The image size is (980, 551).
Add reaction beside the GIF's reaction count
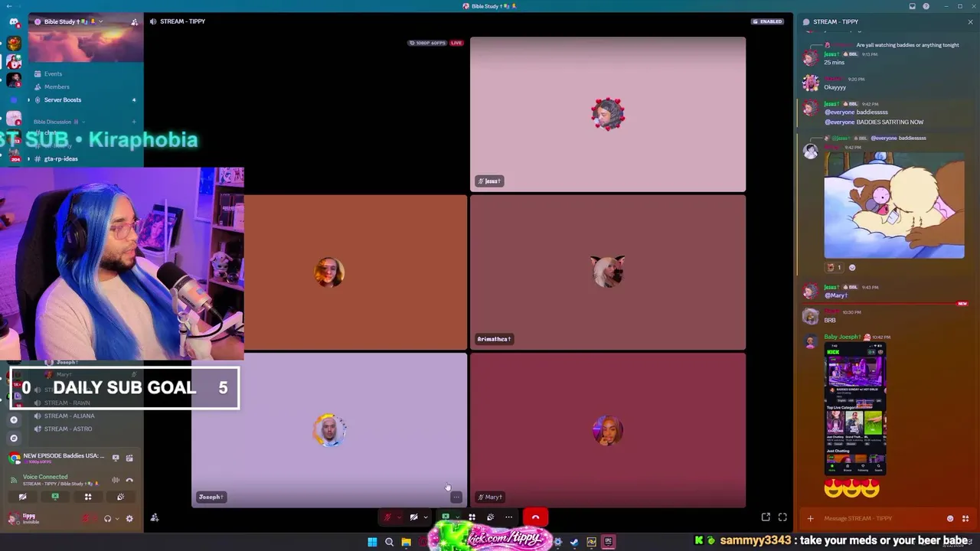pyautogui.click(x=852, y=267)
